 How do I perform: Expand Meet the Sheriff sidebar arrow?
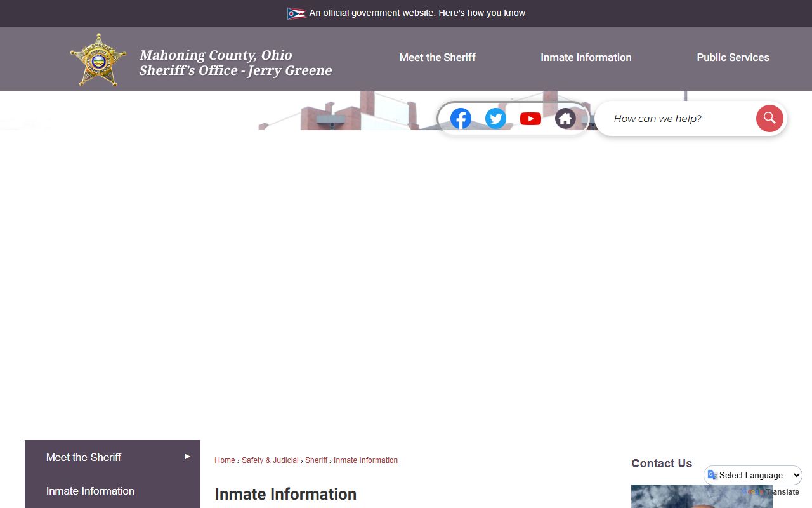click(187, 457)
